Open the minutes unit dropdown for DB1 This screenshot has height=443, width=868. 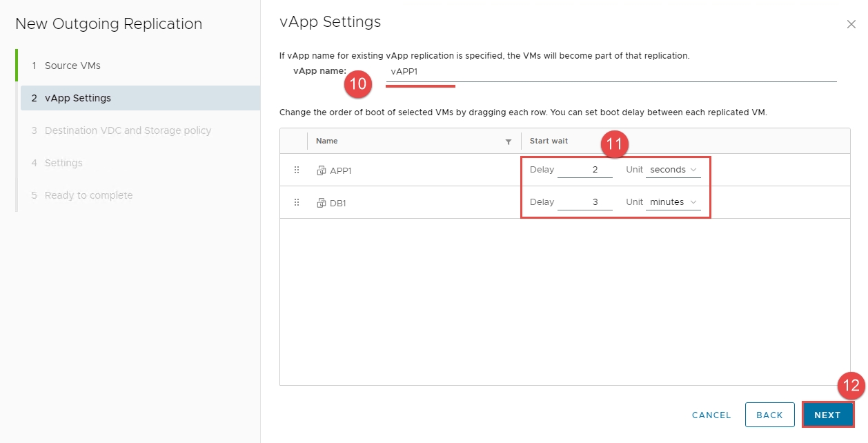tap(673, 202)
